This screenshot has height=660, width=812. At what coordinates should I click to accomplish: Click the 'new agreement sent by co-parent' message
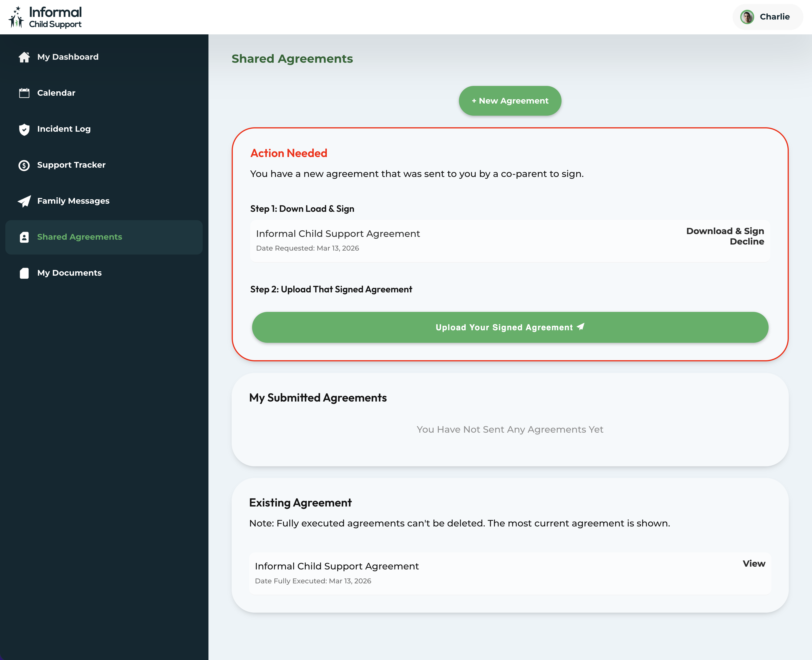[417, 174]
